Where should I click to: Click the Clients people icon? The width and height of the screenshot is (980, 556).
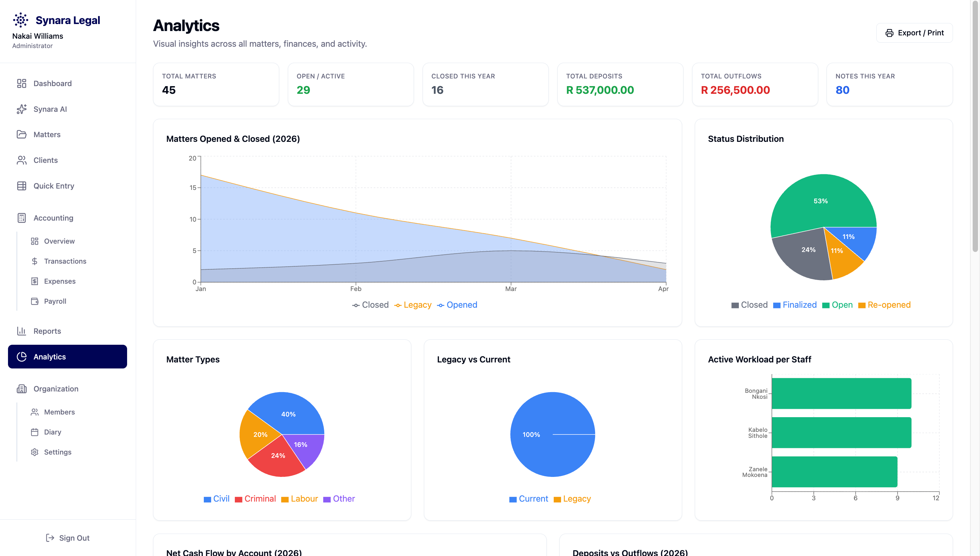tap(21, 160)
